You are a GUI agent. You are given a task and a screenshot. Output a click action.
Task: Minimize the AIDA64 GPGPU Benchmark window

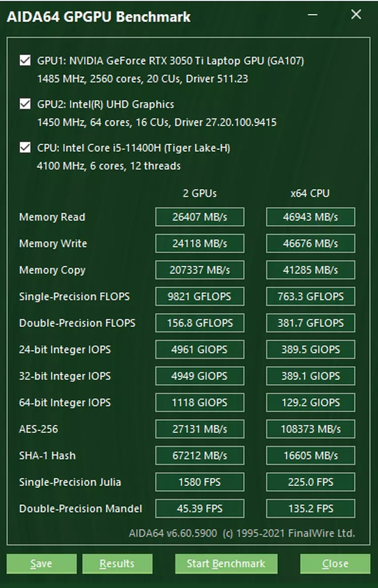point(313,15)
